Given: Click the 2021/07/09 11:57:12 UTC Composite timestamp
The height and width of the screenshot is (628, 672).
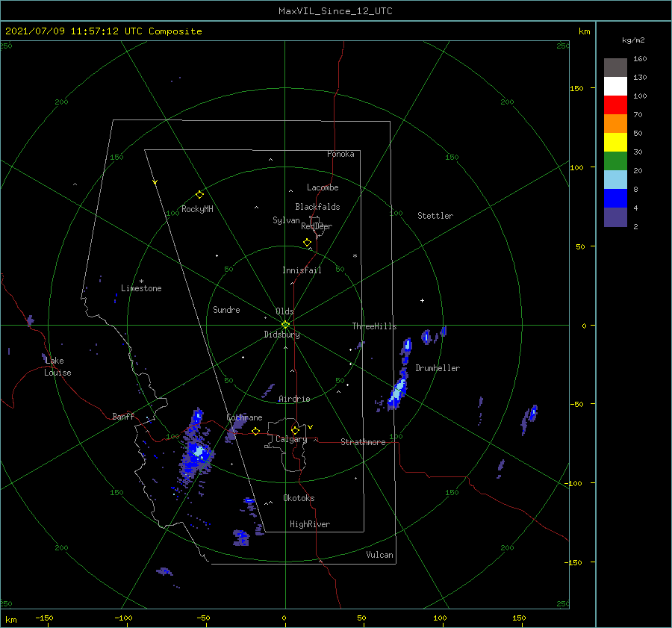Looking at the screenshot, I should pyautogui.click(x=103, y=31).
